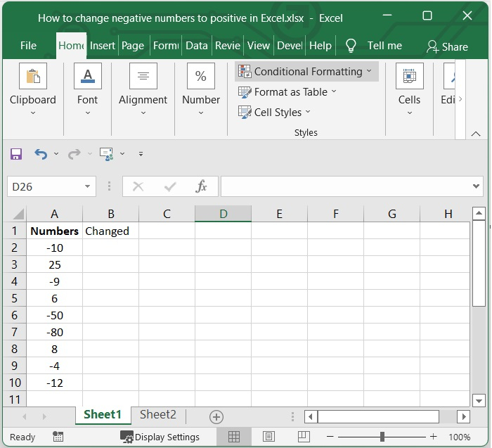Open the Formulas tab
This screenshot has height=448, width=492.
click(x=166, y=46)
